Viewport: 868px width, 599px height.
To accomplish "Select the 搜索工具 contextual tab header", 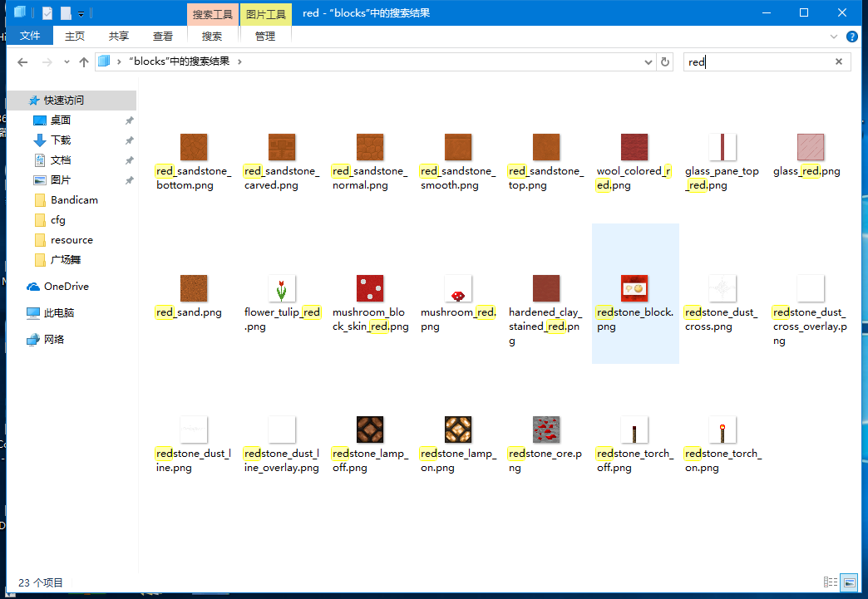I will click(213, 14).
